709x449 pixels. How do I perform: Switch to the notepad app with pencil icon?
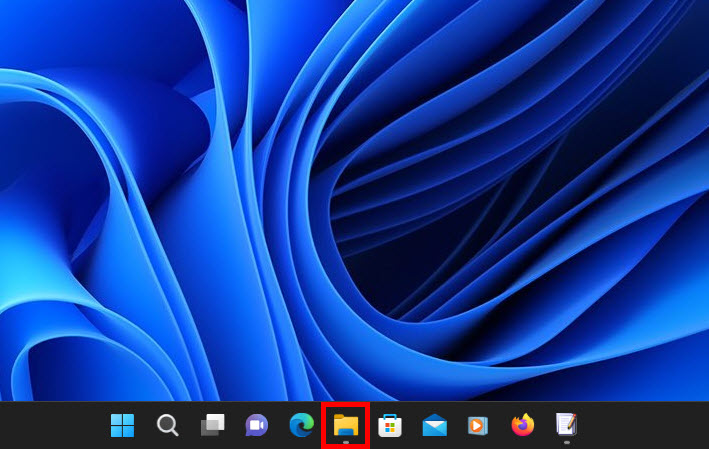click(566, 424)
